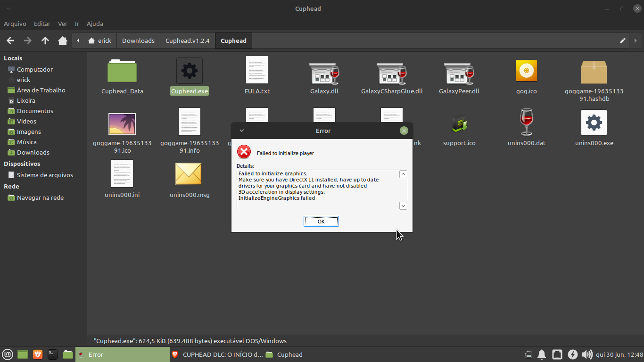Image resolution: width=644 pixels, height=362 pixels.
Task: Collapse the Rede sidebar section
Action: coord(11,186)
